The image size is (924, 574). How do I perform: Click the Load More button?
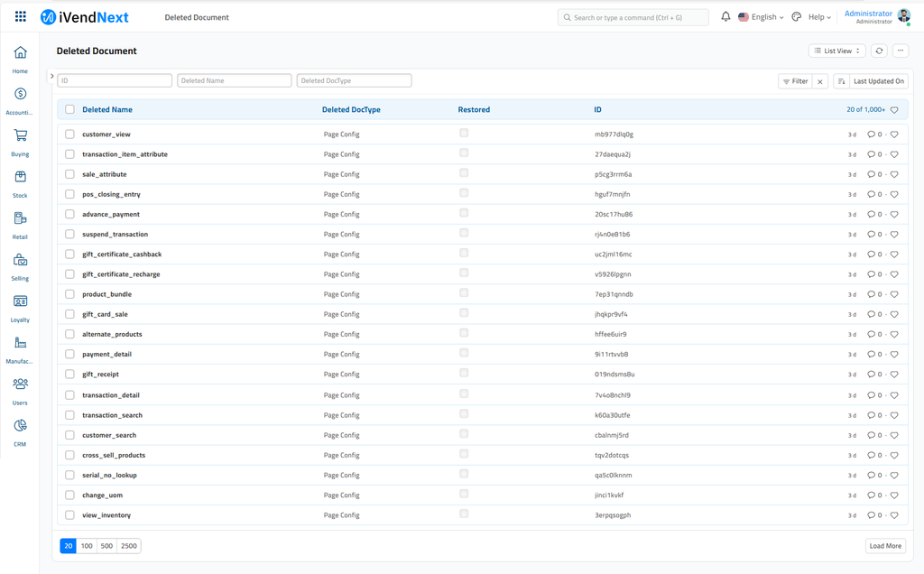[884, 545]
